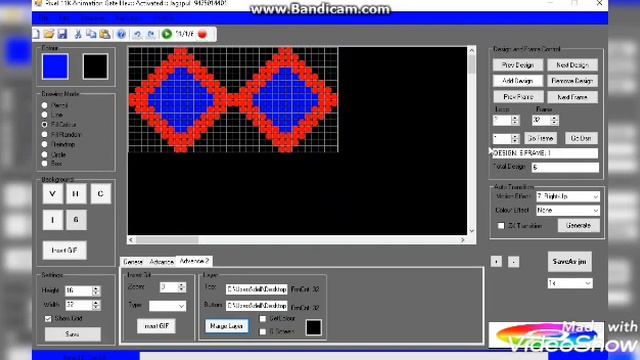Select the Pencil drawing mode

click(44, 105)
